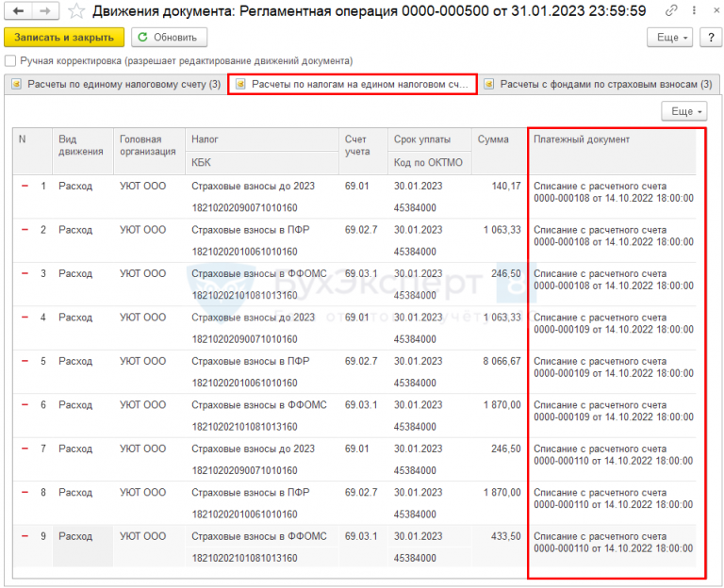Add document to favorites with star icon
The image size is (724, 588).
point(75,11)
